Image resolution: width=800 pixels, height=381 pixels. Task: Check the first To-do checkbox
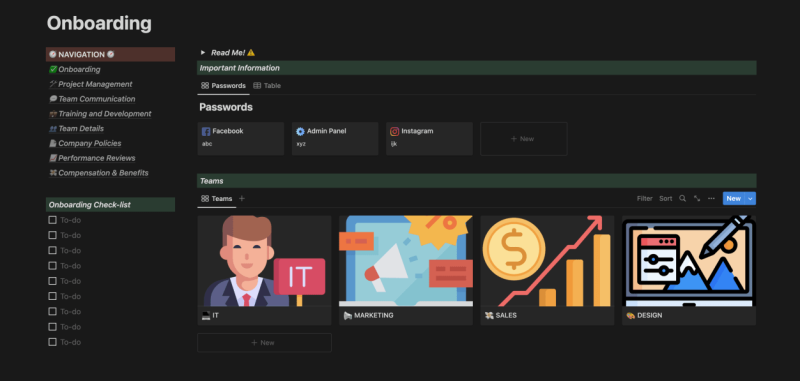click(52, 220)
